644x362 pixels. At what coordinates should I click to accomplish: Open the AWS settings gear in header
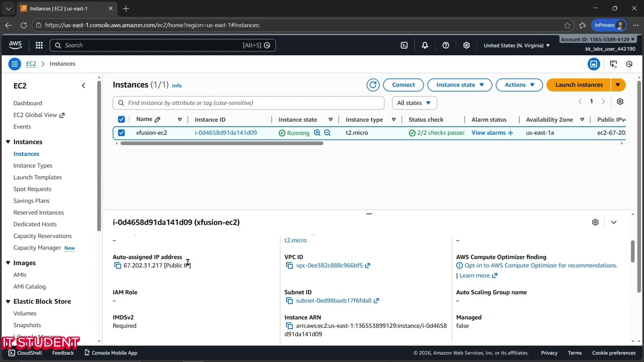click(466, 45)
